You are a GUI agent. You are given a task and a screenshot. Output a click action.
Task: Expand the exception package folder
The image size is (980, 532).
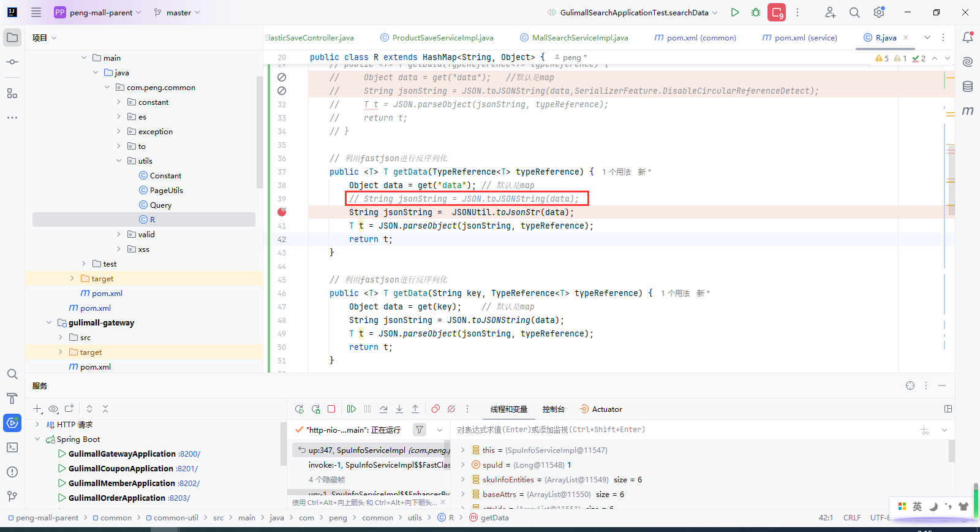119,131
